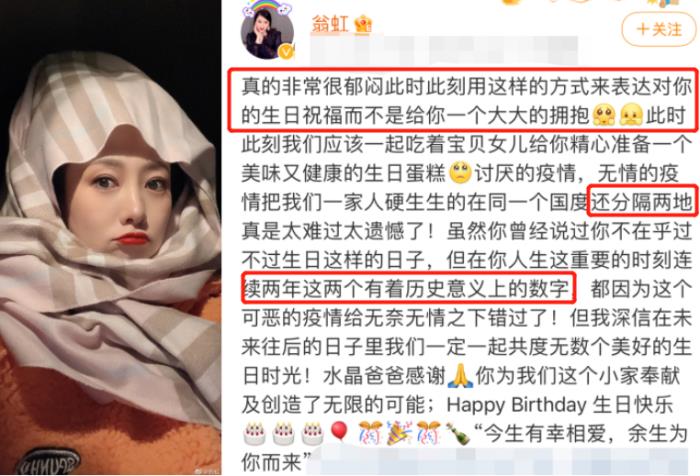The width and height of the screenshot is (700, 476).
Task: Click the first hugging face emoji after 拥抱
Action: 604,115
